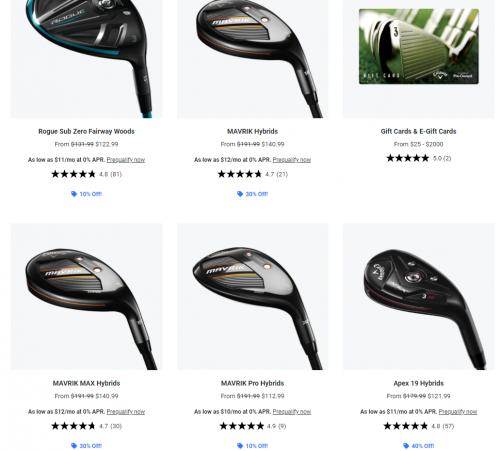Screen dimensions: 500x451
Task: Click Prequalify now under Rogue Sub Zero
Action: click(x=126, y=160)
